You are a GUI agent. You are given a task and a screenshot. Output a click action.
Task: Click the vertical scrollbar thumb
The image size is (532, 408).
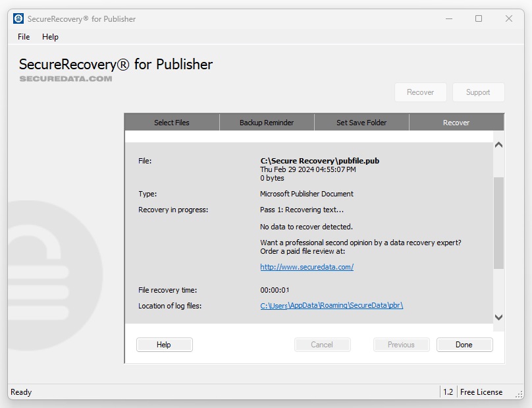(x=498, y=223)
